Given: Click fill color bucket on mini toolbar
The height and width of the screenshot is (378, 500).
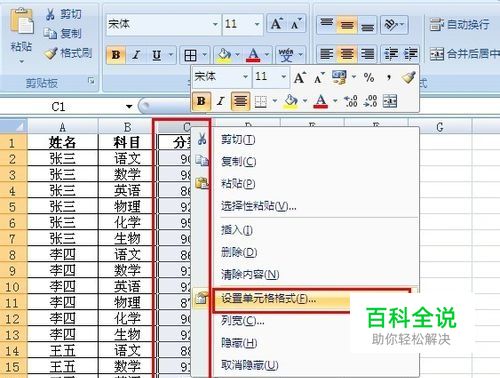Looking at the screenshot, I should tap(291, 101).
